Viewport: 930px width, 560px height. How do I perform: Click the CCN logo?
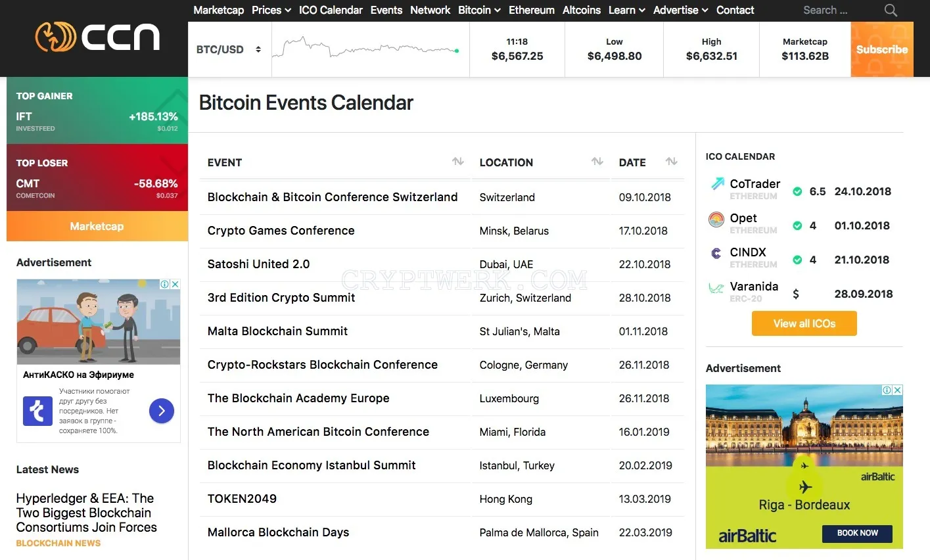tap(97, 37)
